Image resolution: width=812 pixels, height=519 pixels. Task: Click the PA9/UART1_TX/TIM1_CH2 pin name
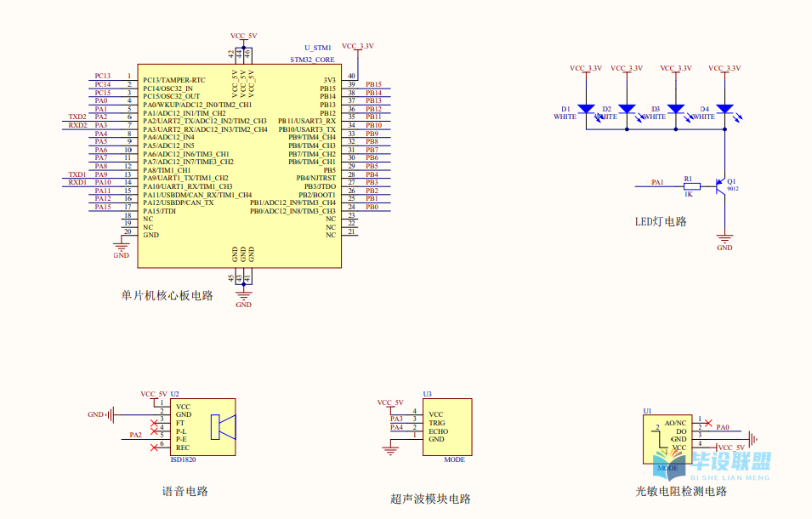(x=185, y=178)
